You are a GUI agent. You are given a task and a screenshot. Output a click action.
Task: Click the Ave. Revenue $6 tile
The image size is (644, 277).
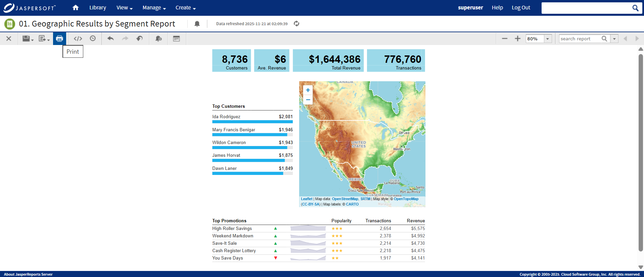pyautogui.click(x=272, y=60)
